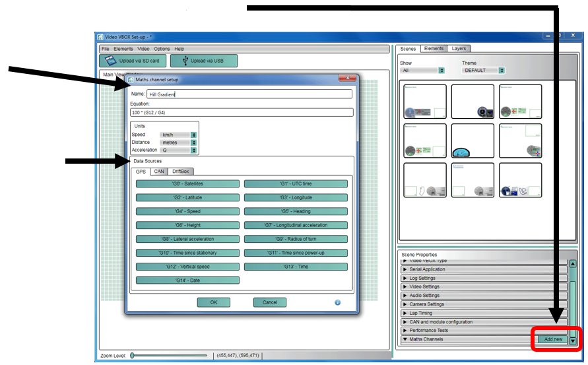The height and width of the screenshot is (365, 588).
Task: Open the Elements menu
Action: click(123, 49)
